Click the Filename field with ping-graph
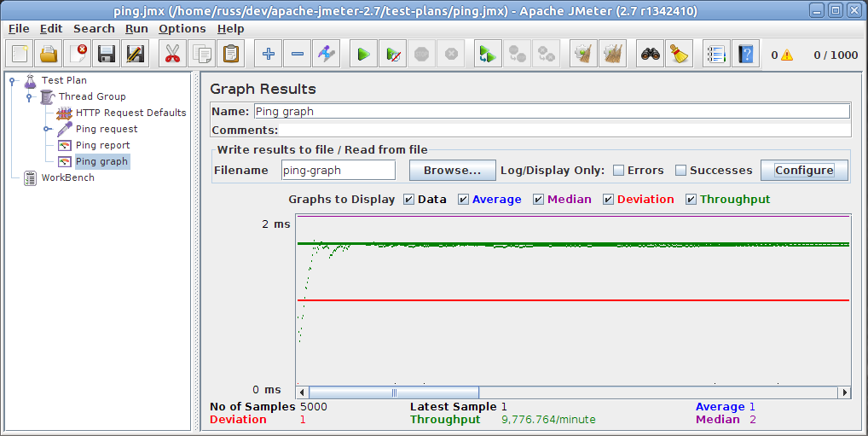 pos(339,171)
